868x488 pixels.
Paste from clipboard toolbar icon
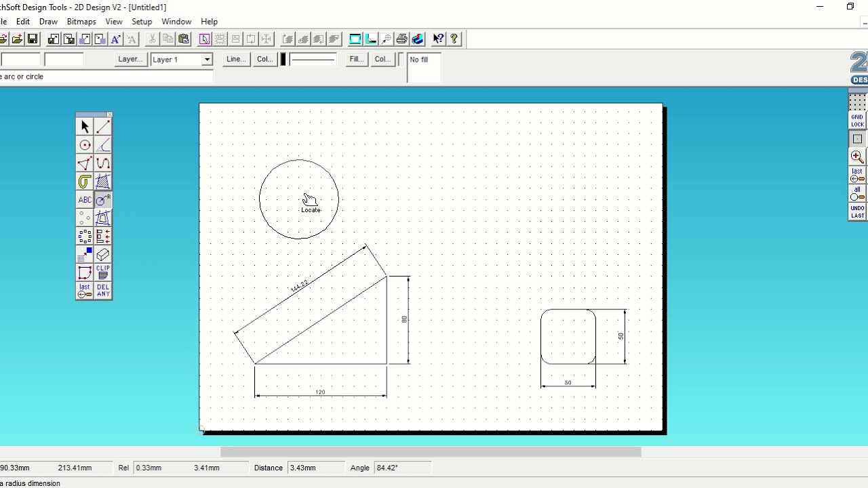pyautogui.click(x=183, y=39)
